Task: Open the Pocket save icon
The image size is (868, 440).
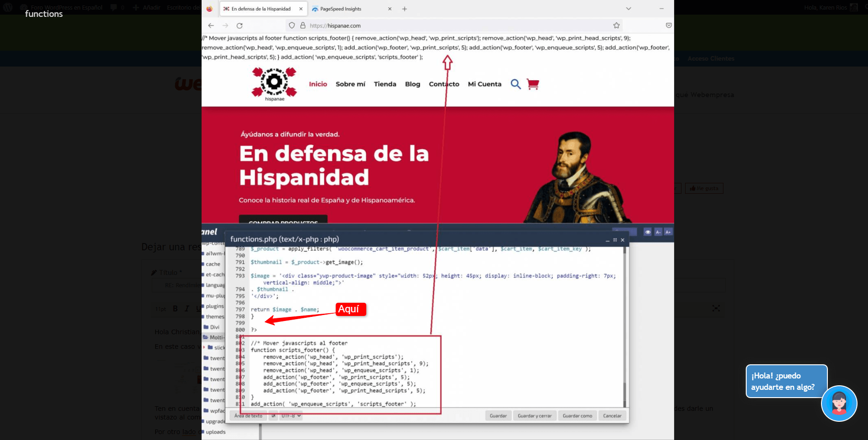Action: pyautogui.click(x=669, y=26)
